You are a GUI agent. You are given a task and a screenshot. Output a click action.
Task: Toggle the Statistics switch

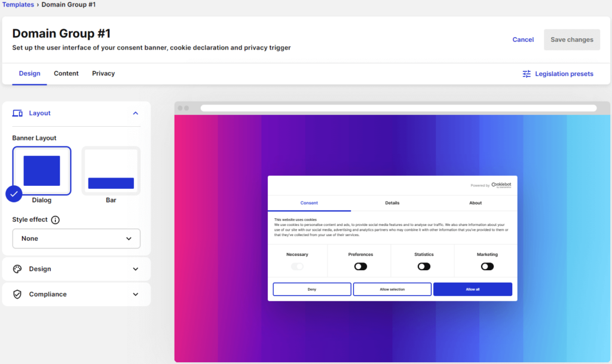424,267
